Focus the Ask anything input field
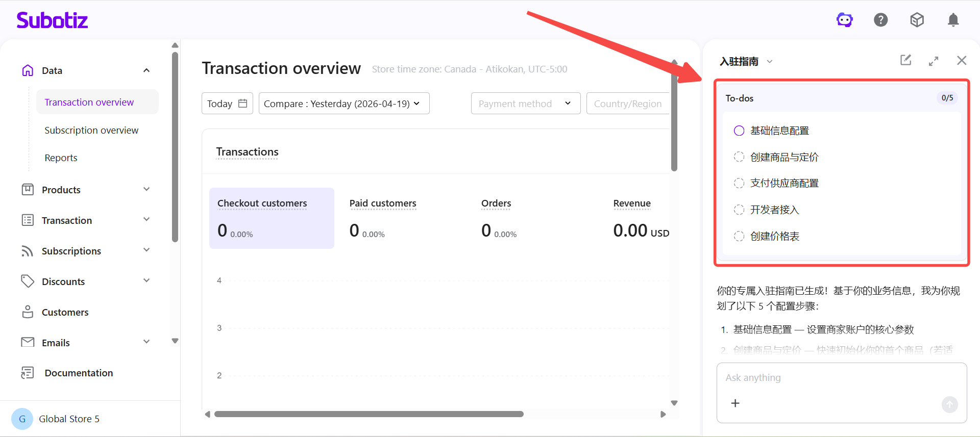 pyautogui.click(x=841, y=378)
